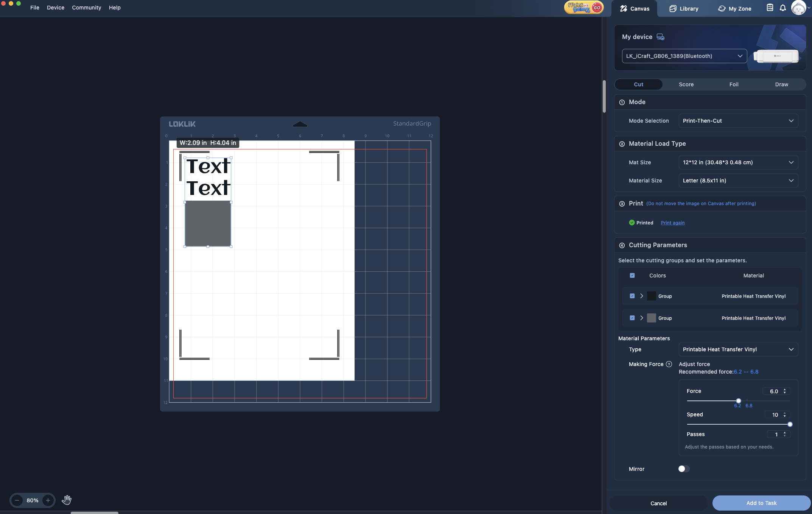The image size is (812, 514).
Task: Click the zoom in plus icon
Action: click(48, 500)
